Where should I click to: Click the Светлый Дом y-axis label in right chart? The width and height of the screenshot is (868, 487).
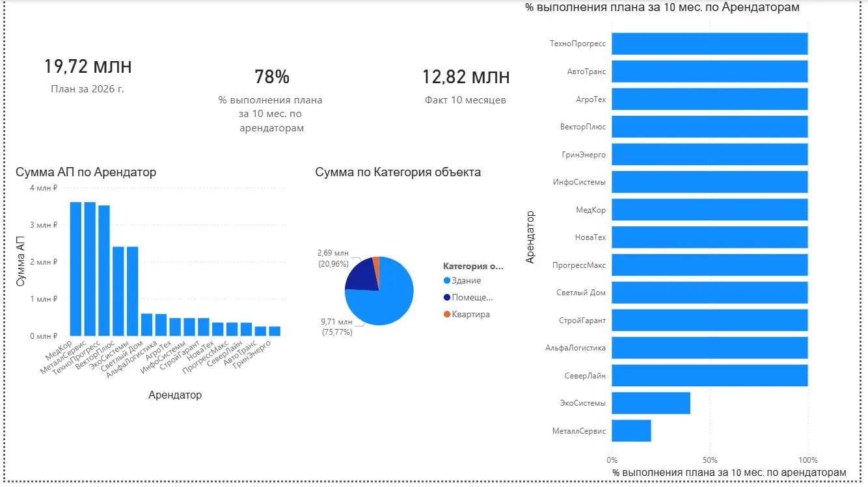(581, 293)
